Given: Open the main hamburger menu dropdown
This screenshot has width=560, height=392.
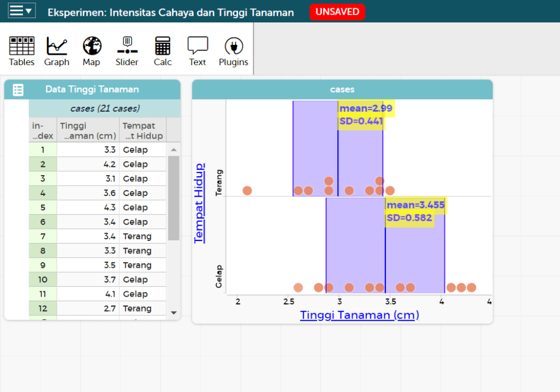Looking at the screenshot, I should [x=22, y=11].
